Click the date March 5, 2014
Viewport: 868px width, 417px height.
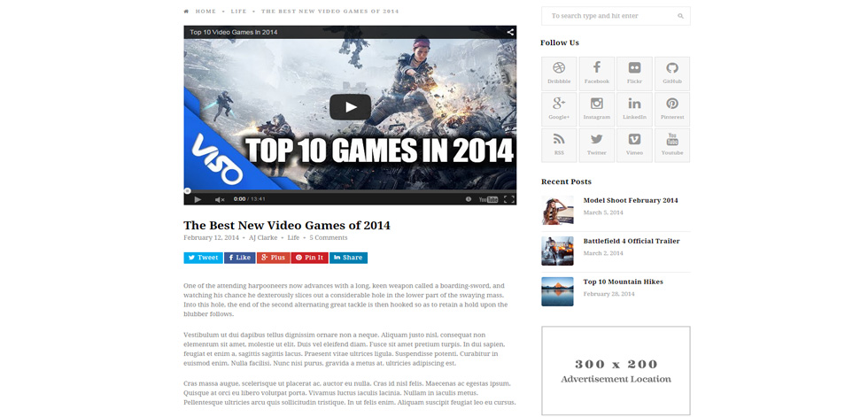coord(603,212)
